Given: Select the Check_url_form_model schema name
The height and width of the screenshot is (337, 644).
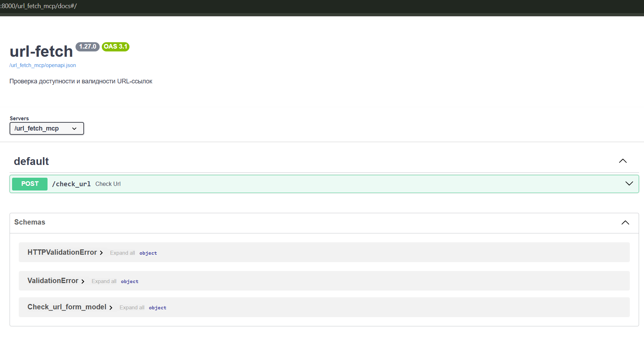Looking at the screenshot, I should click(x=67, y=307).
